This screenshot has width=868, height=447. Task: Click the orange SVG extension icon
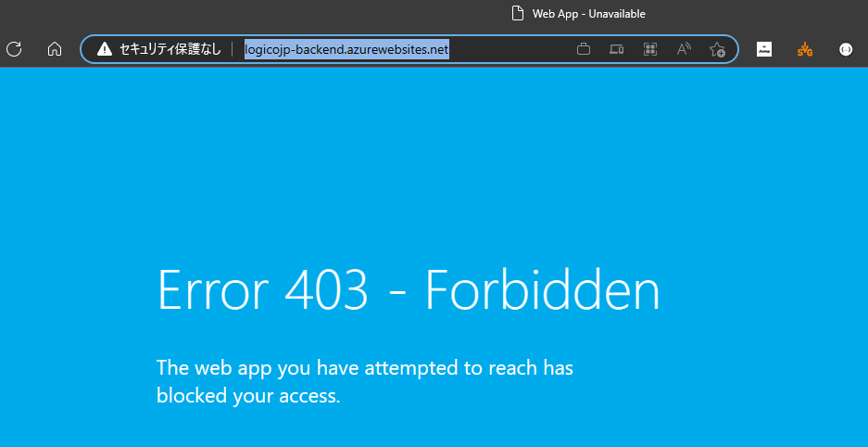click(x=805, y=49)
